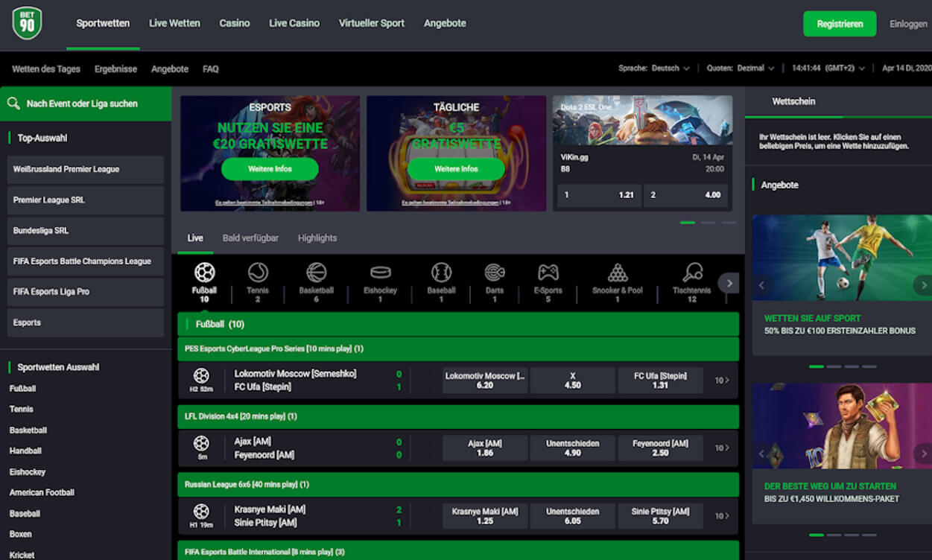The image size is (932, 560).
Task: Open FIFA Esports Liga Pro
Action: click(x=86, y=292)
